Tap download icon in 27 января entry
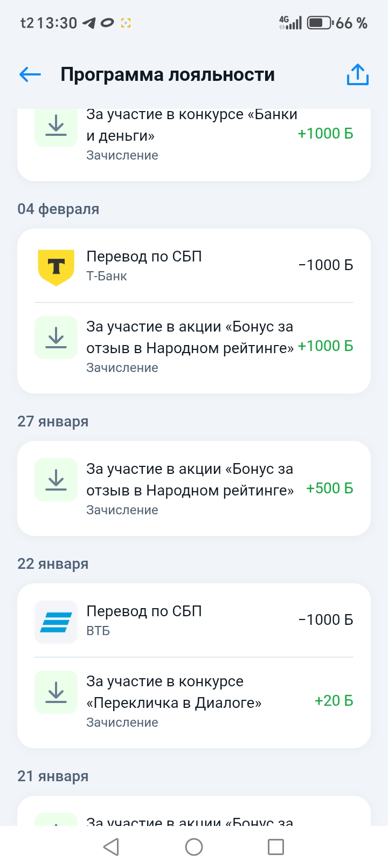Screen dimensions: 388x868 click(56, 480)
